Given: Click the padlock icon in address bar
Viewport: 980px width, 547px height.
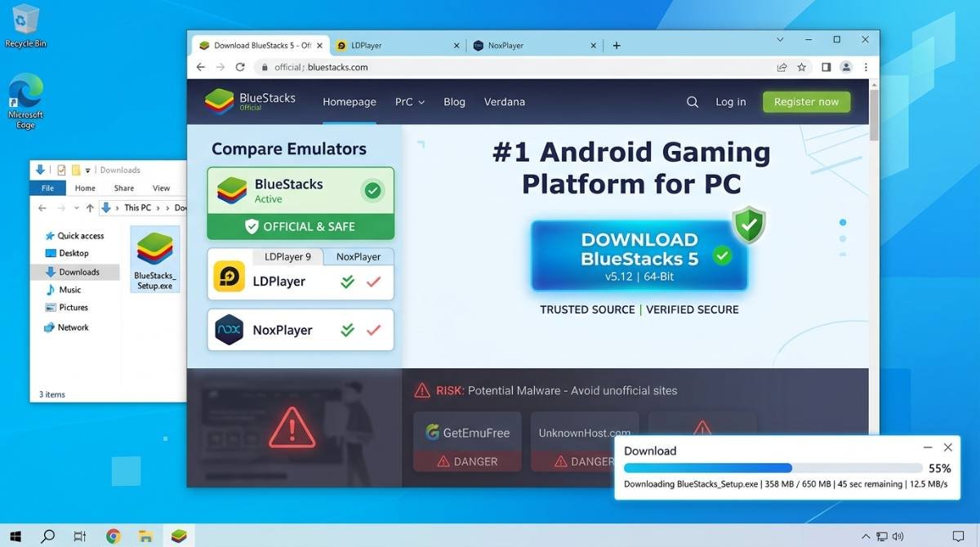Looking at the screenshot, I should pos(264,68).
